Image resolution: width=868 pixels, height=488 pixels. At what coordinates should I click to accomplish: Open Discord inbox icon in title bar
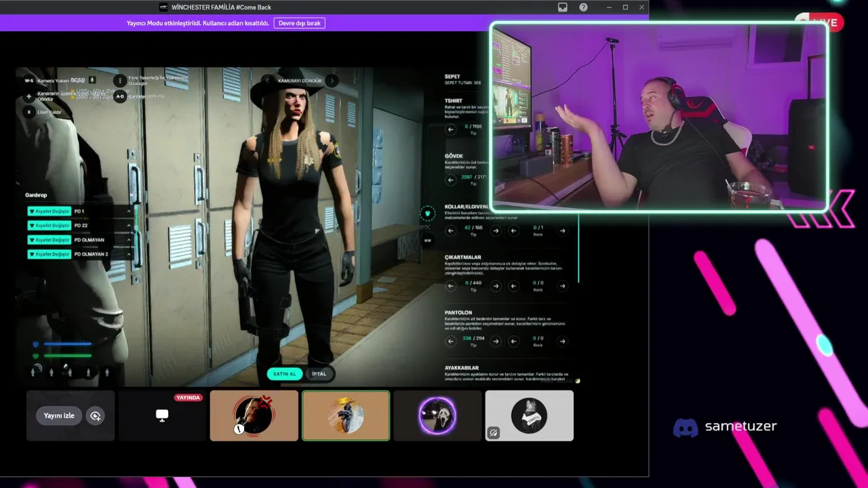[x=562, y=7]
